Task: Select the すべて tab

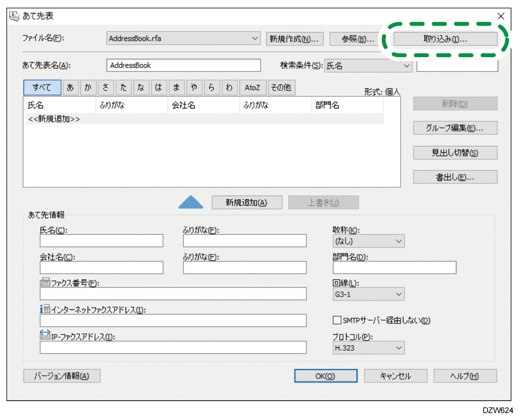Action: (x=42, y=88)
